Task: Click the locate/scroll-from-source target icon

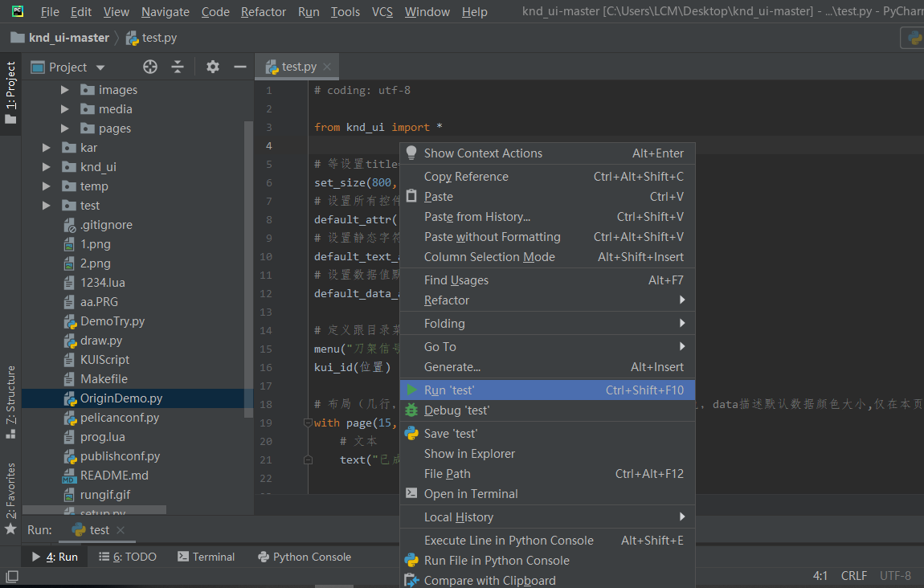Action: coord(150,67)
